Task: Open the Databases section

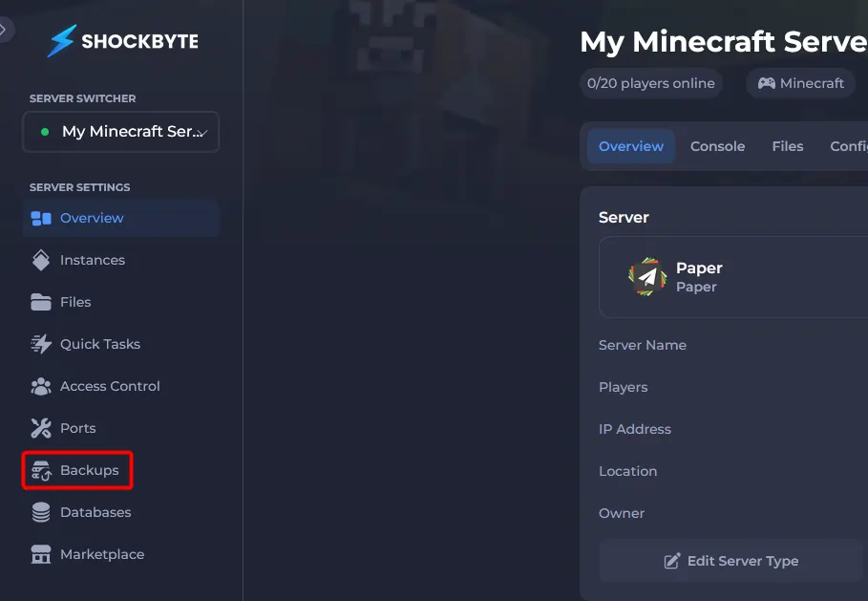Action: pos(121,512)
